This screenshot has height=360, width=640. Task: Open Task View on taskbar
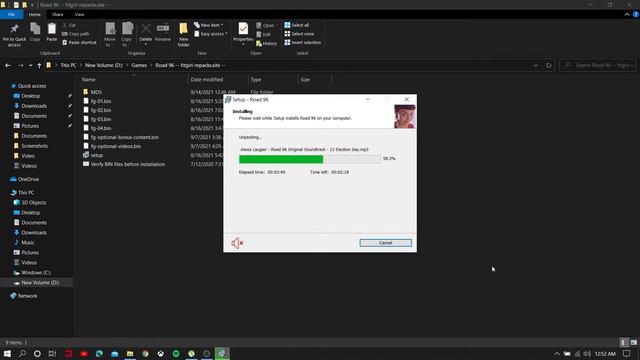(x=52, y=354)
